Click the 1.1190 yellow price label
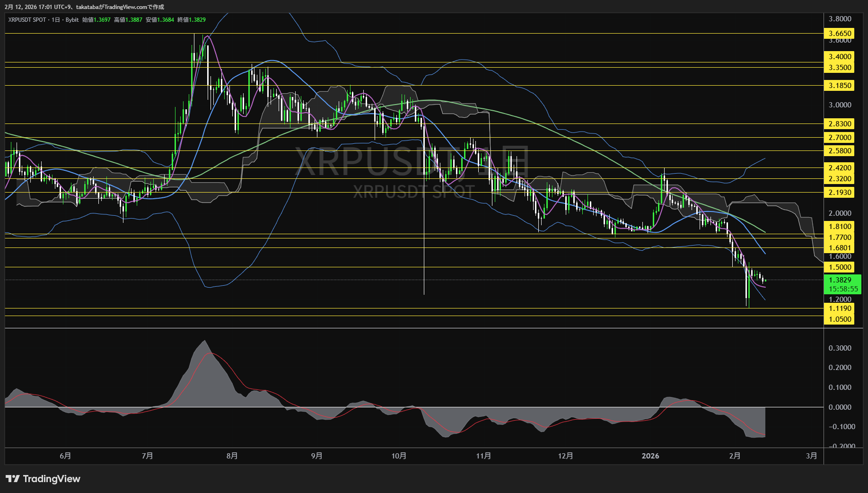This screenshot has height=493, width=868. click(x=840, y=308)
